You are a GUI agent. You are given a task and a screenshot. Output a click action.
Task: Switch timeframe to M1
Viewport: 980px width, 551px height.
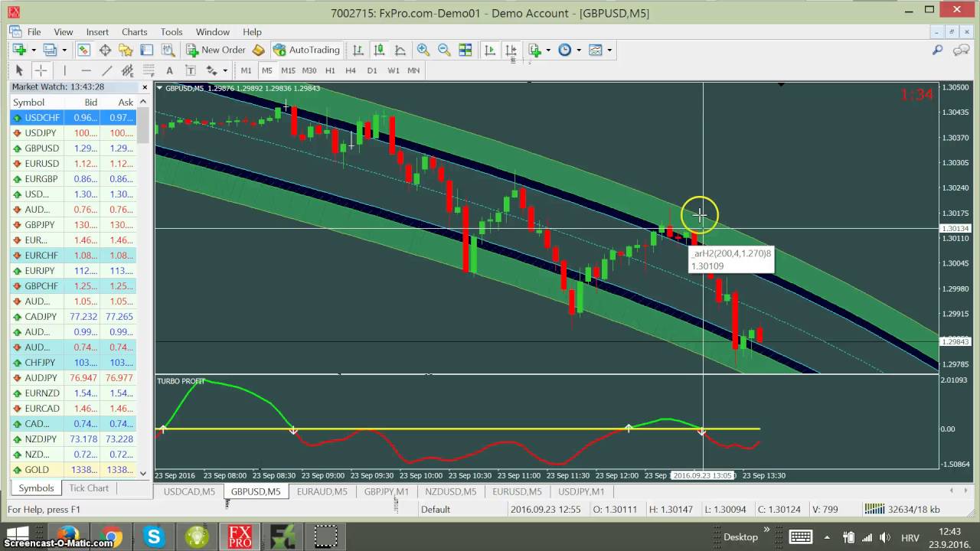click(246, 70)
